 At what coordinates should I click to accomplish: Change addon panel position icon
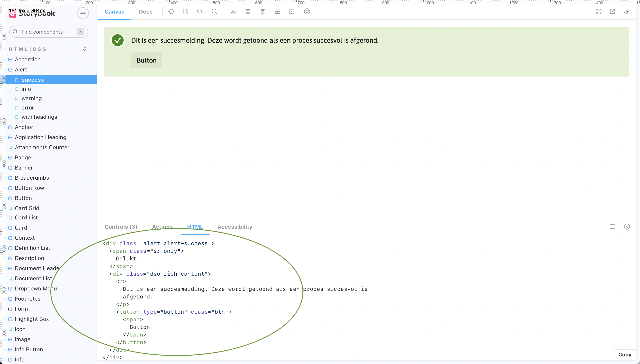point(612,227)
